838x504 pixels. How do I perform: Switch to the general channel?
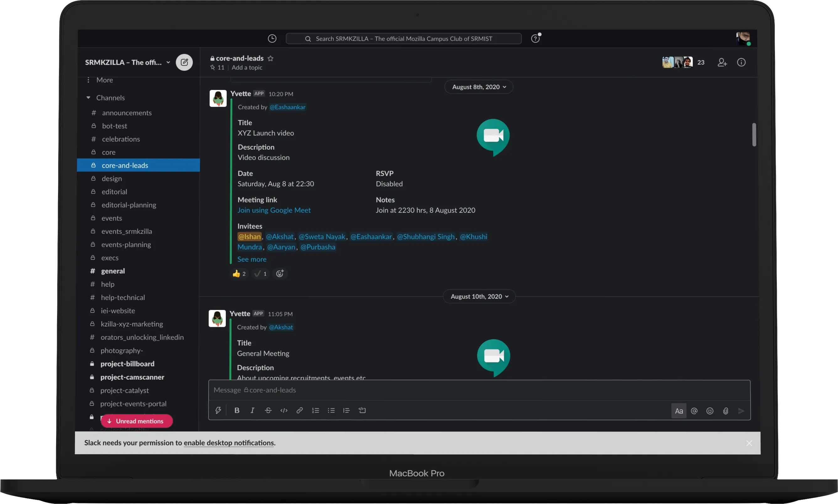pyautogui.click(x=138, y=271)
